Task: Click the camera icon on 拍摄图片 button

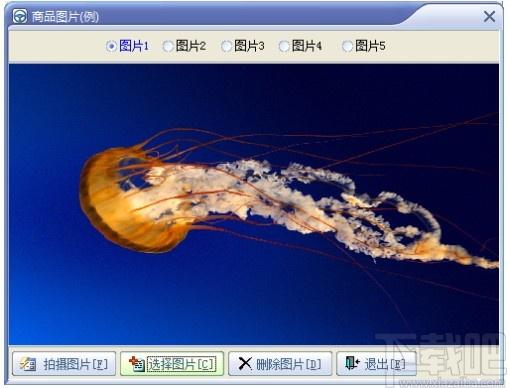Action: 28,364
